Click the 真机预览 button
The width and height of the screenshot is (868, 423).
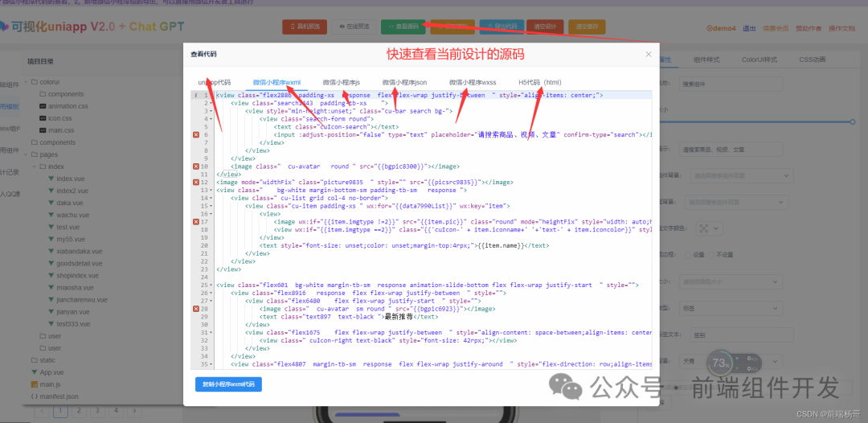pyautogui.click(x=305, y=27)
